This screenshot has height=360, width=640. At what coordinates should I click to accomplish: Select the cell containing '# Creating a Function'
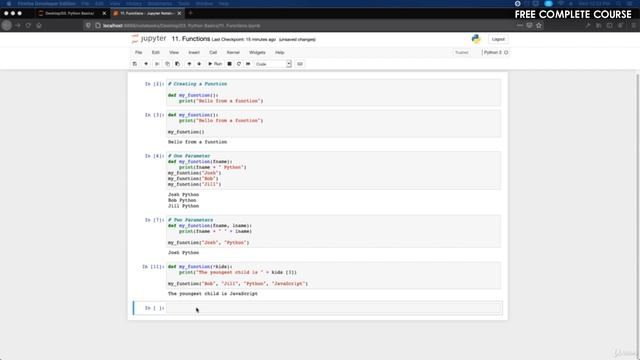click(333, 92)
